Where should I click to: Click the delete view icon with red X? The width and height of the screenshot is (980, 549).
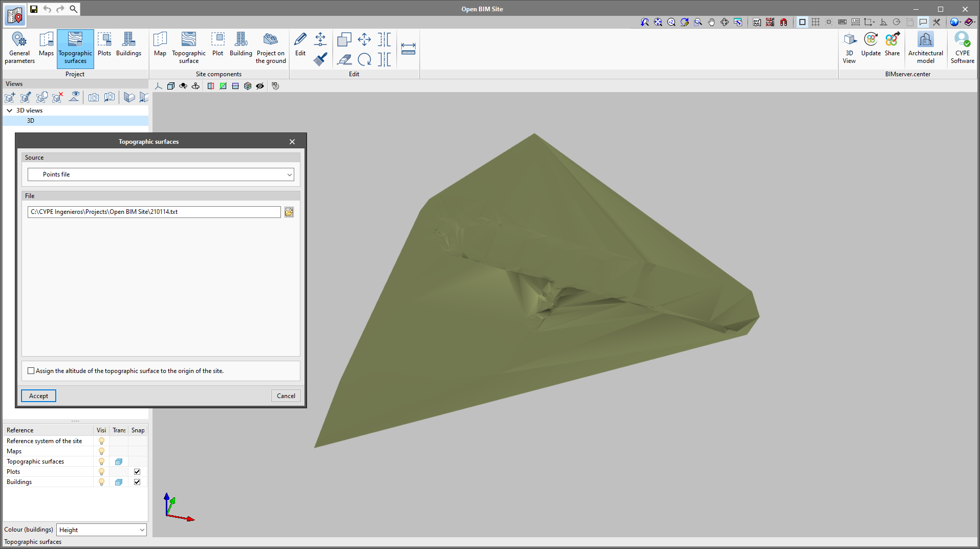click(x=57, y=97)
